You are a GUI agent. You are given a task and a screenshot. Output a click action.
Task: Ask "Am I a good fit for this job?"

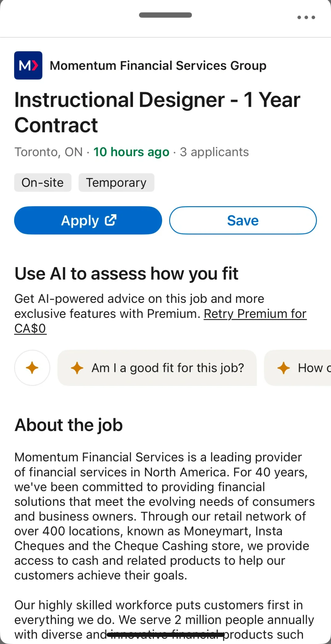(167, 368)
